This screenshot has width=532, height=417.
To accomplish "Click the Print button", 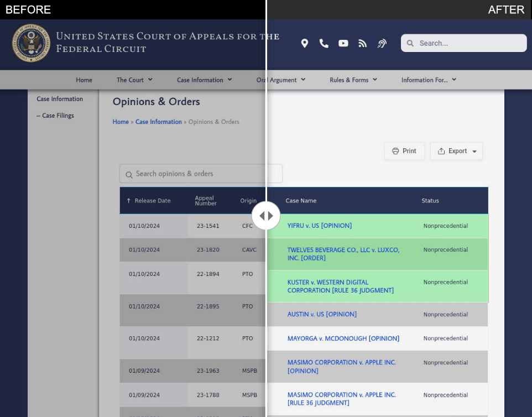I will pos(404,151).
